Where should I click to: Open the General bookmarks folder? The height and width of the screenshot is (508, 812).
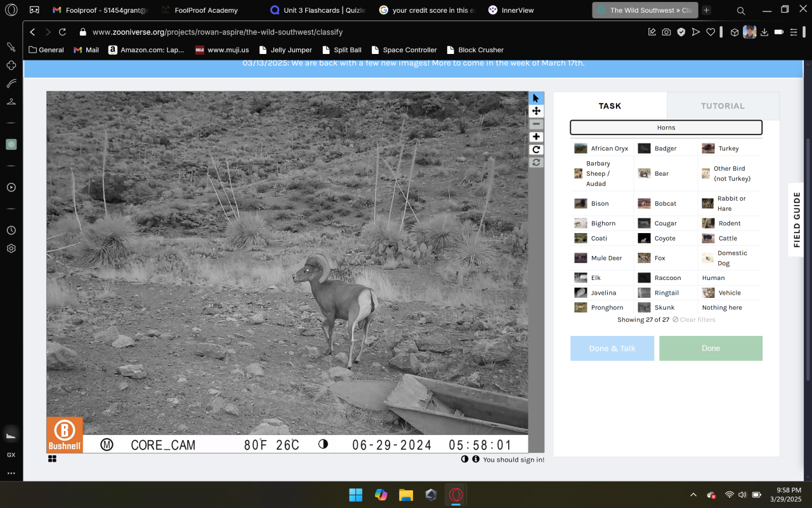click(46, 50)
